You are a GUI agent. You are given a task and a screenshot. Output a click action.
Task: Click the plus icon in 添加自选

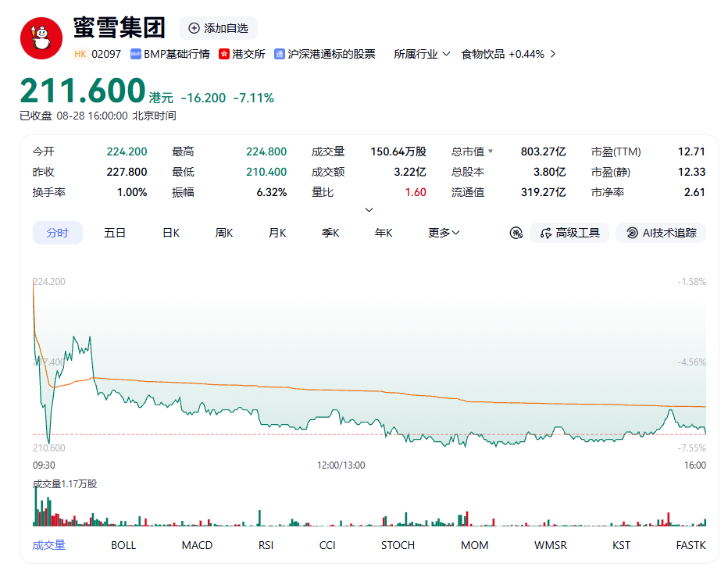(x=194, y=28)
